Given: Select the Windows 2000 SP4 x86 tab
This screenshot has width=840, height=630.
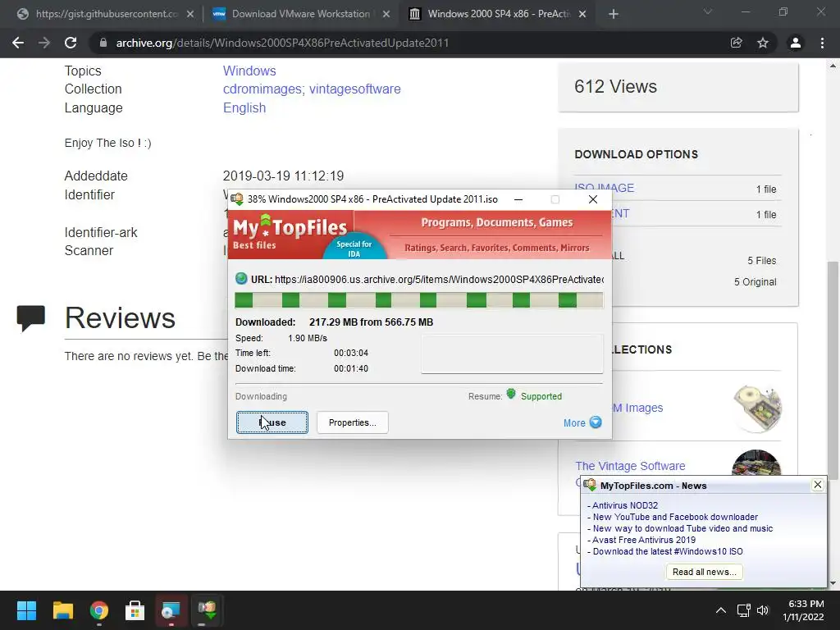Looking at the screenshot, I should pos(497,15).
